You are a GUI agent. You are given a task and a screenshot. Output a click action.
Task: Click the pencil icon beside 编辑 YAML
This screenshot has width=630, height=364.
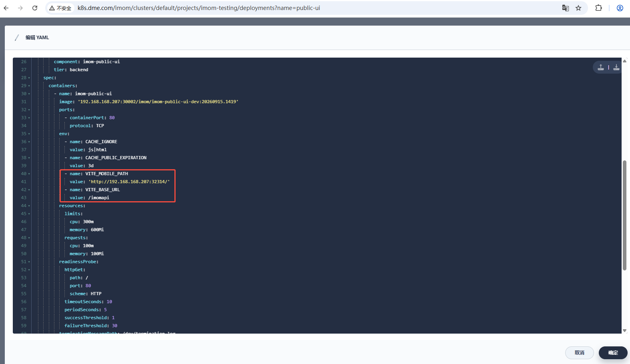click(x=17, y=38)
